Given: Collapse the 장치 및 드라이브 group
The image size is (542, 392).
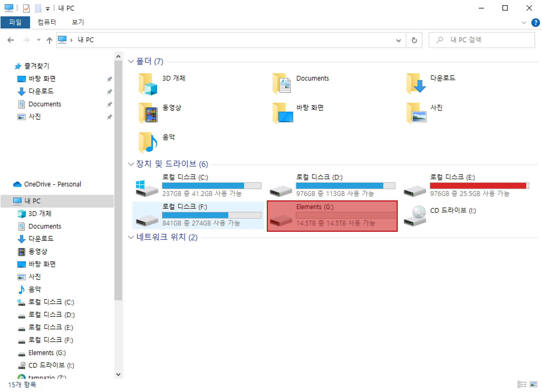Looking at the screenshot, I should (131, 164).
